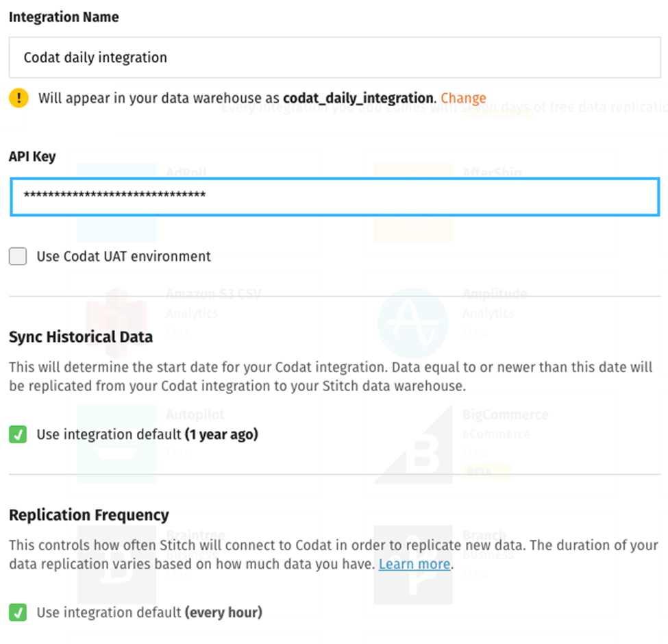Click the orange Change link
Screen dimensions: 668x644
point(463,98)
